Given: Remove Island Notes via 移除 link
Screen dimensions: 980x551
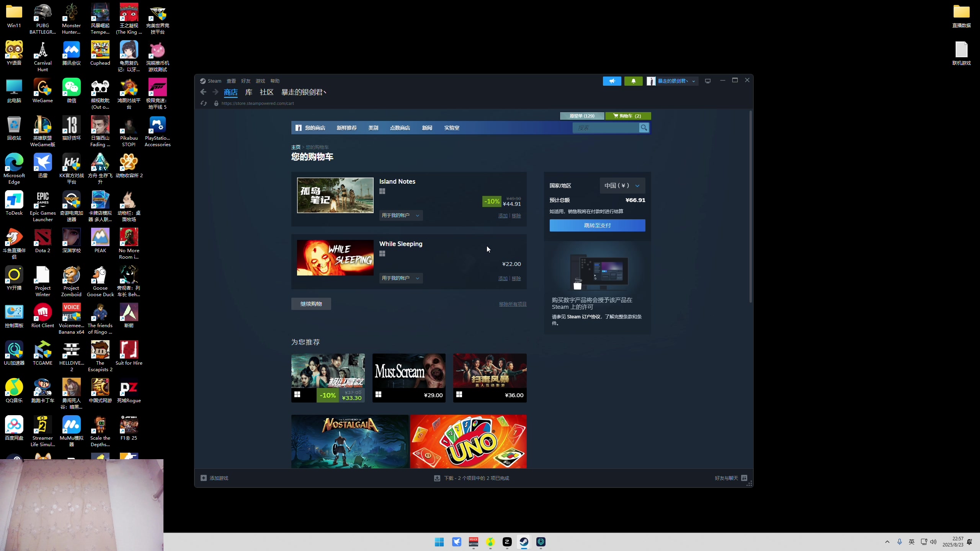Looking at the screenshot, I should point(516,216).
